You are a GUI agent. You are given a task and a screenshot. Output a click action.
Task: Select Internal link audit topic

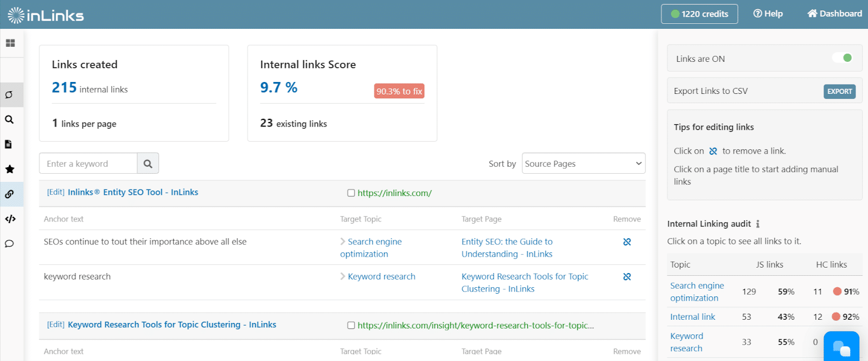tap(693, 316)
